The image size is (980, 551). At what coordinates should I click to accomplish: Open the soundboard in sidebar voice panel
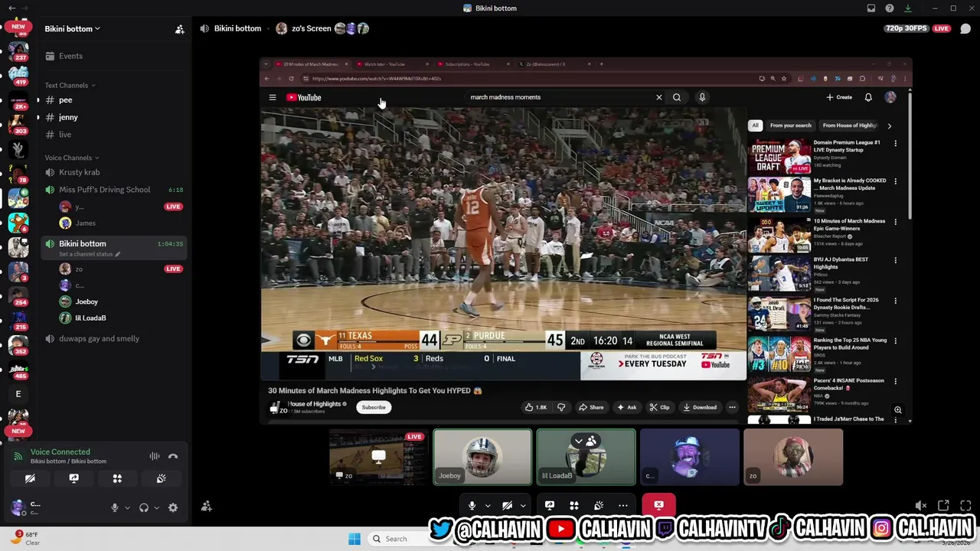point(162,478)
